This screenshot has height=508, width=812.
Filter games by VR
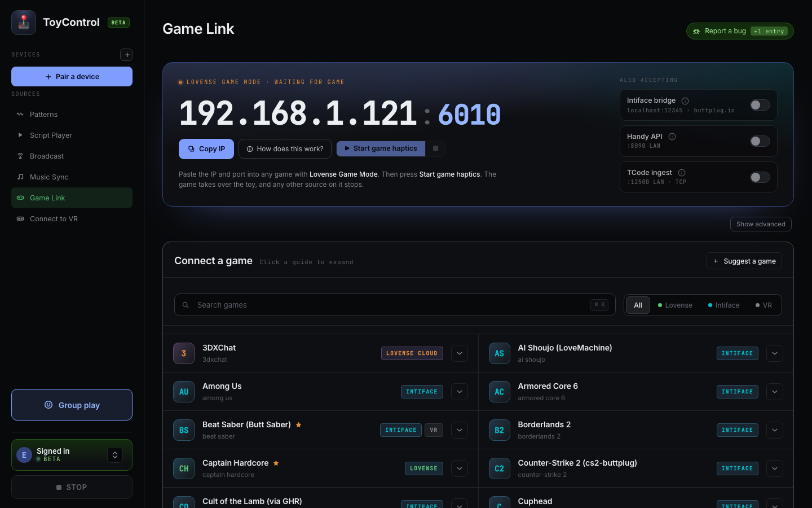tap(764, 305)
